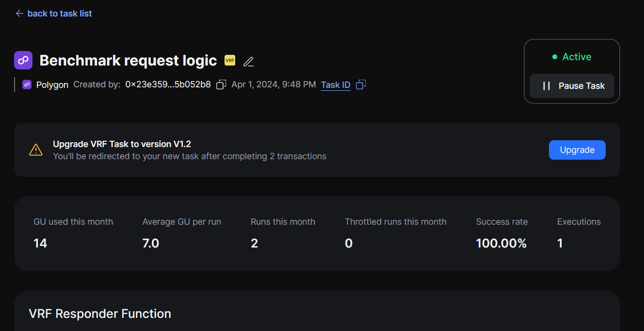Click the Average GU per run label
Screen dimensions: 644x331
click(x=182, y=222)
